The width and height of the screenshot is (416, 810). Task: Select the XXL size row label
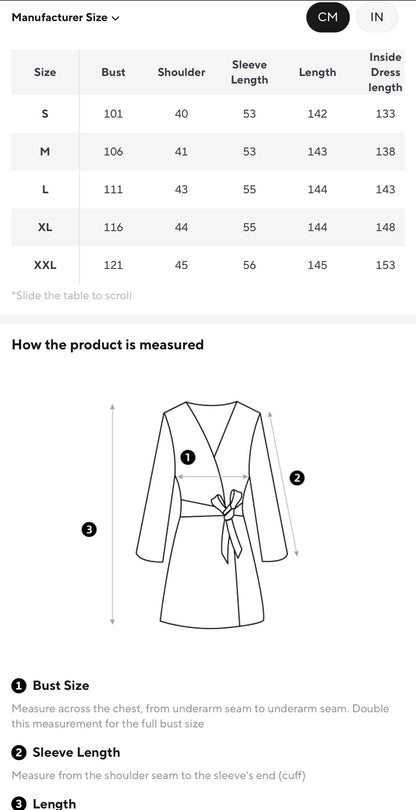coord(45,265)
